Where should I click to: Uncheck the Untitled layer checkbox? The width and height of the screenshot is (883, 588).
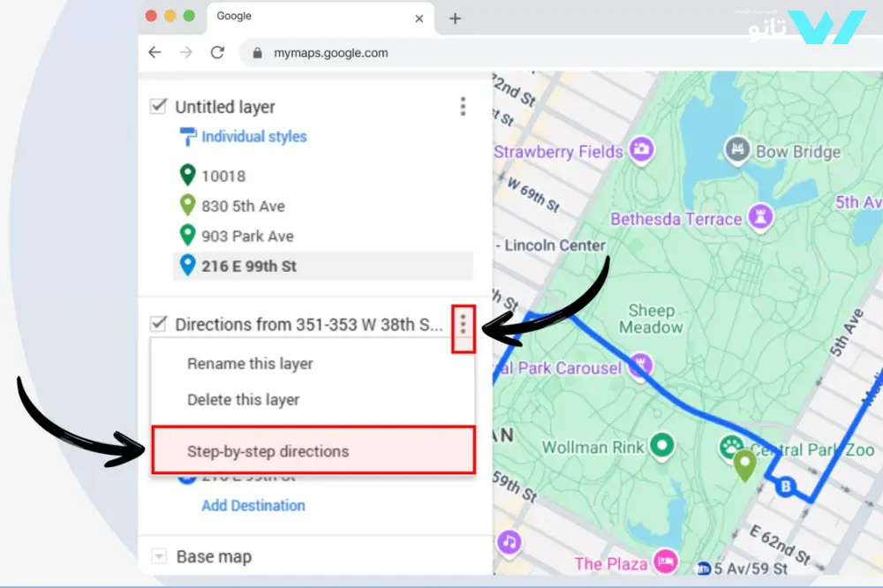coord(159,107)
